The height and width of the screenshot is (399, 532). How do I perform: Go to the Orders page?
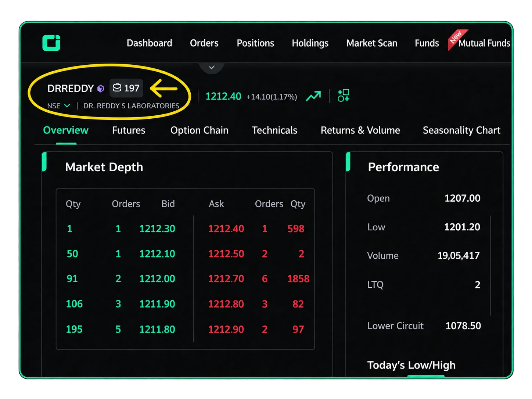point(204,43)
